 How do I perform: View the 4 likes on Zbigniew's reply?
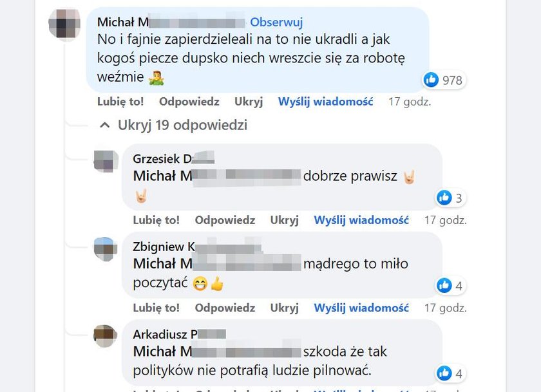coord(451,285)
